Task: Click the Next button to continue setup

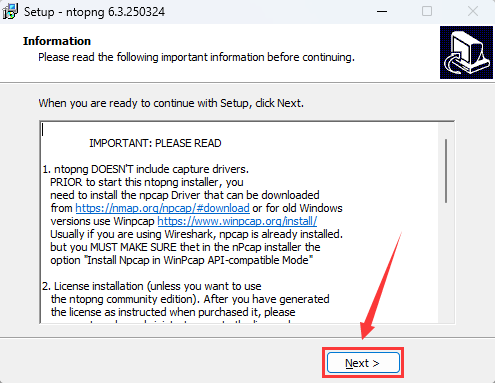Action: click(x=363, y=363)
